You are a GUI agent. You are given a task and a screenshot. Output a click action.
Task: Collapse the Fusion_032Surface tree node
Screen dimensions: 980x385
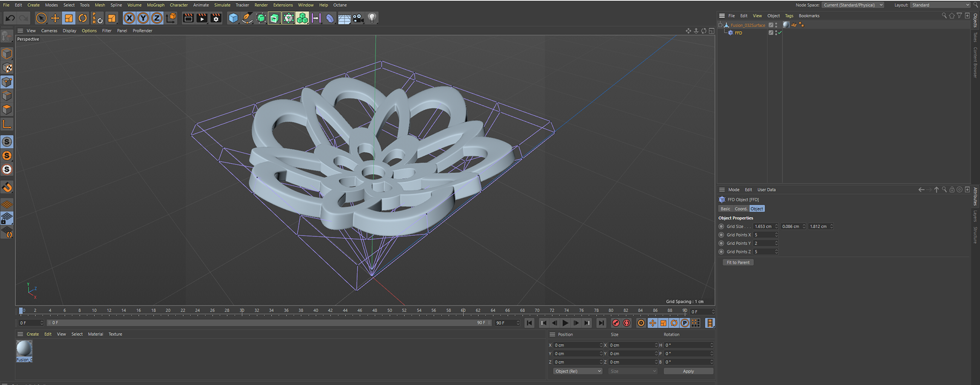coord(720,25)
